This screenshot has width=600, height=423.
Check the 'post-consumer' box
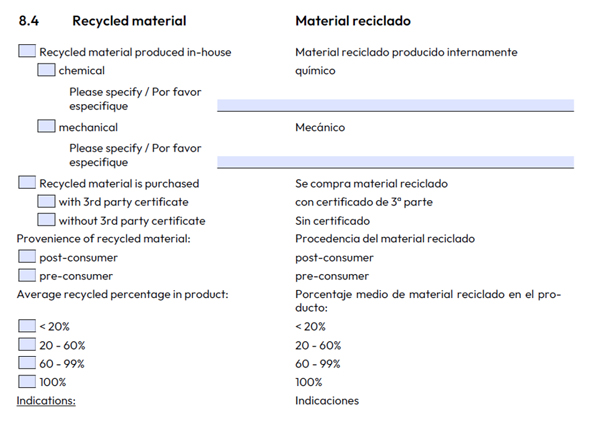pos(27,256)
